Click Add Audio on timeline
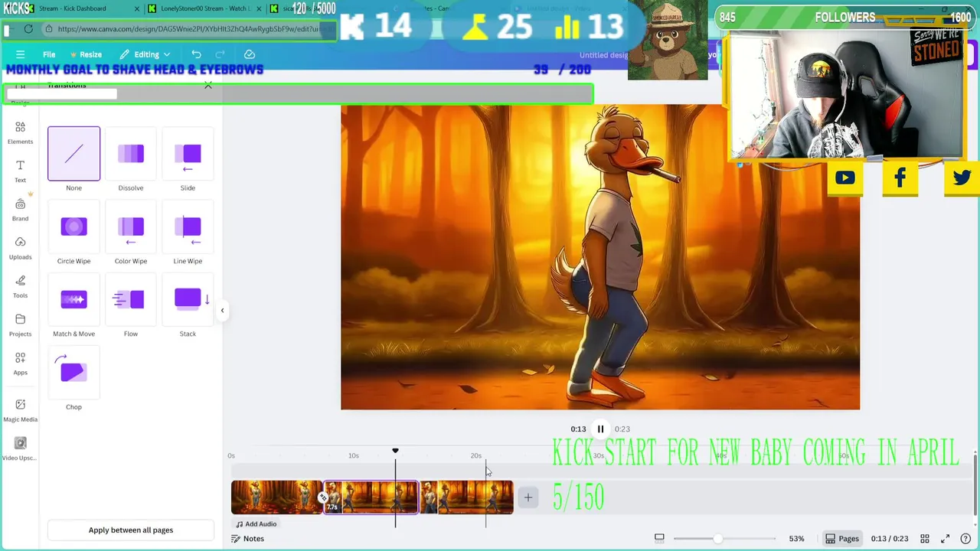The image size is (980, 551). tap(256, 524)
